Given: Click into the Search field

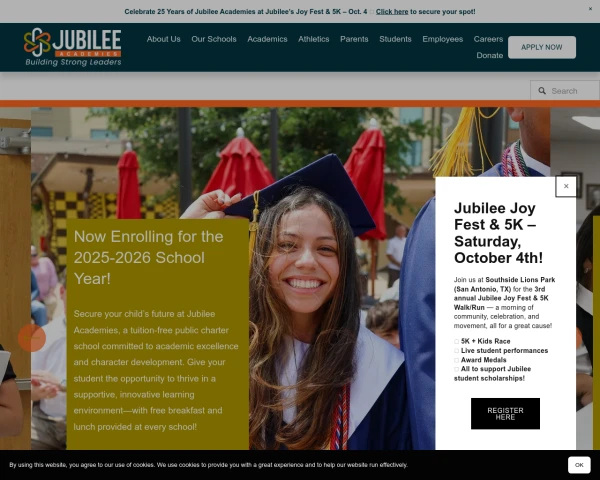Looking at the screenshot, I should 565,91.
